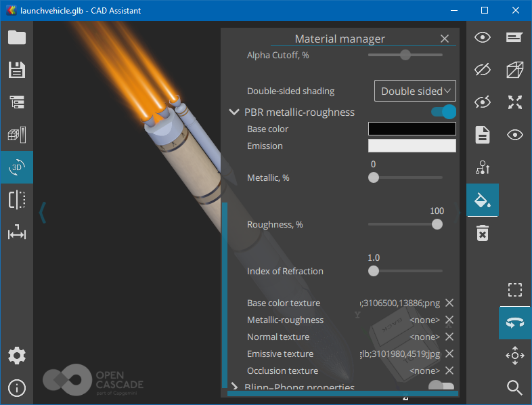Open the model structure tree panel
The image size is (532, 405).
click(17, 102)
